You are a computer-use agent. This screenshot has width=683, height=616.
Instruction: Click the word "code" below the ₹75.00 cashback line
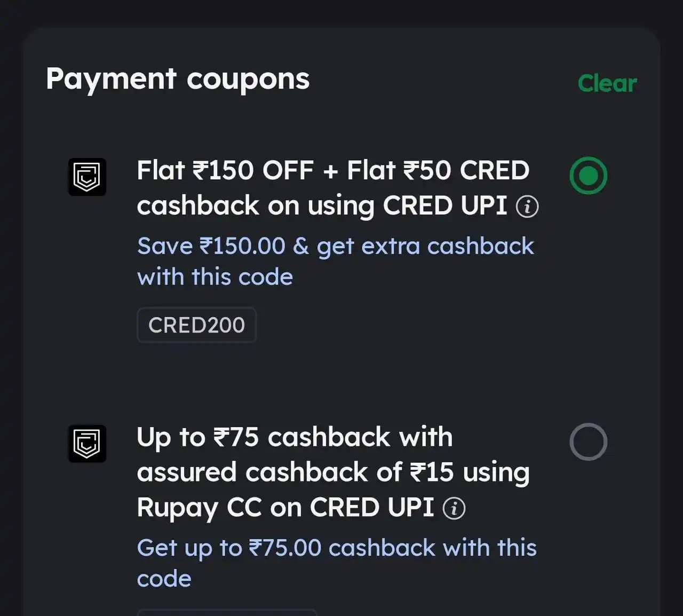click(x=164, y=579)
